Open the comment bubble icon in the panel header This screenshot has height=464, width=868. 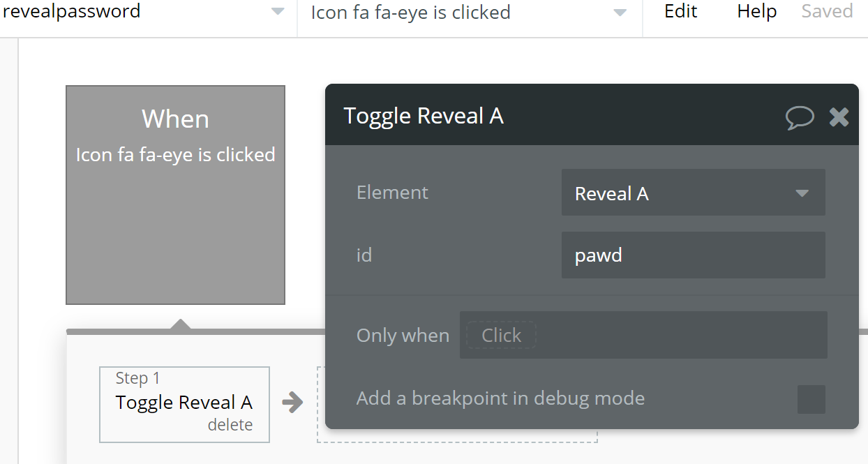tap(800, 117)
